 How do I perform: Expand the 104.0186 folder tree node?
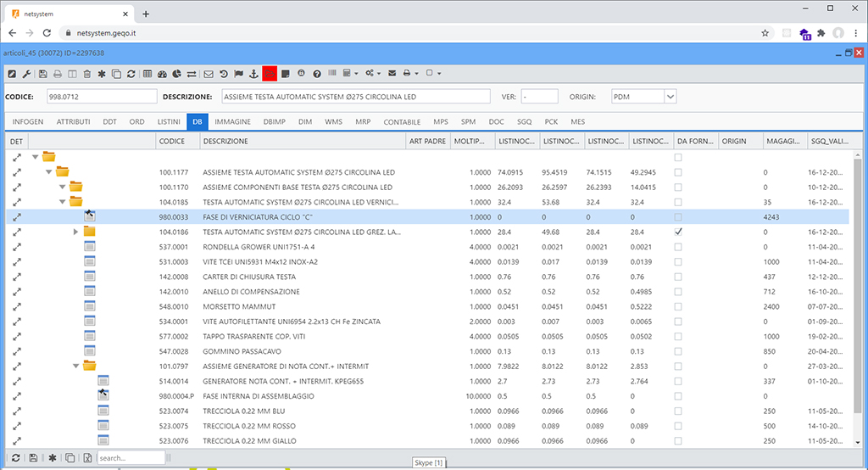[76, 232]
